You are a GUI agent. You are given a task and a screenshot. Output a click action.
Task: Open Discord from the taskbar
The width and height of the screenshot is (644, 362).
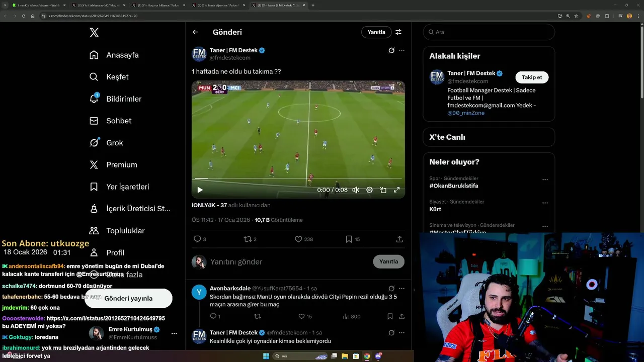378,356
